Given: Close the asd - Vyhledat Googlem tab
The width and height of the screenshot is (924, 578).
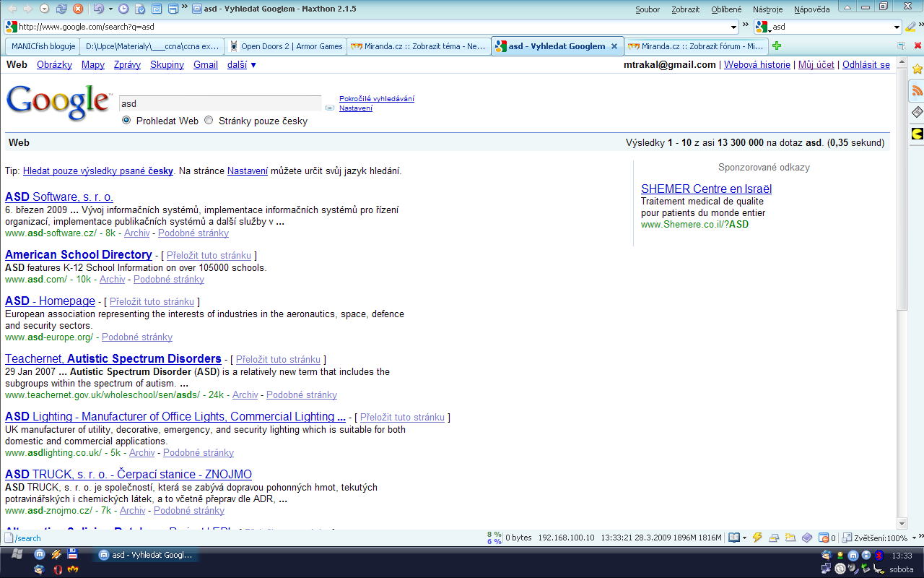Looking at the screenshot, I should click(x=614, y=46).
